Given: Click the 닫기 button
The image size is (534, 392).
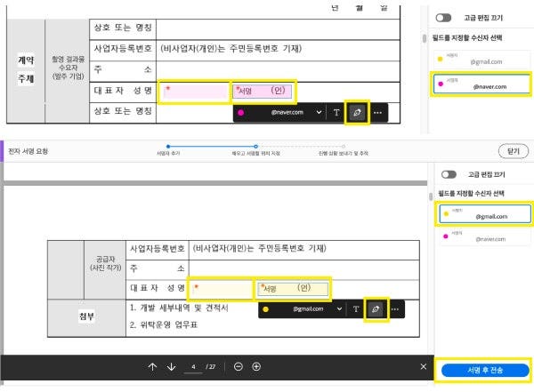Looking at the screenshot, I should click(514, 151).
